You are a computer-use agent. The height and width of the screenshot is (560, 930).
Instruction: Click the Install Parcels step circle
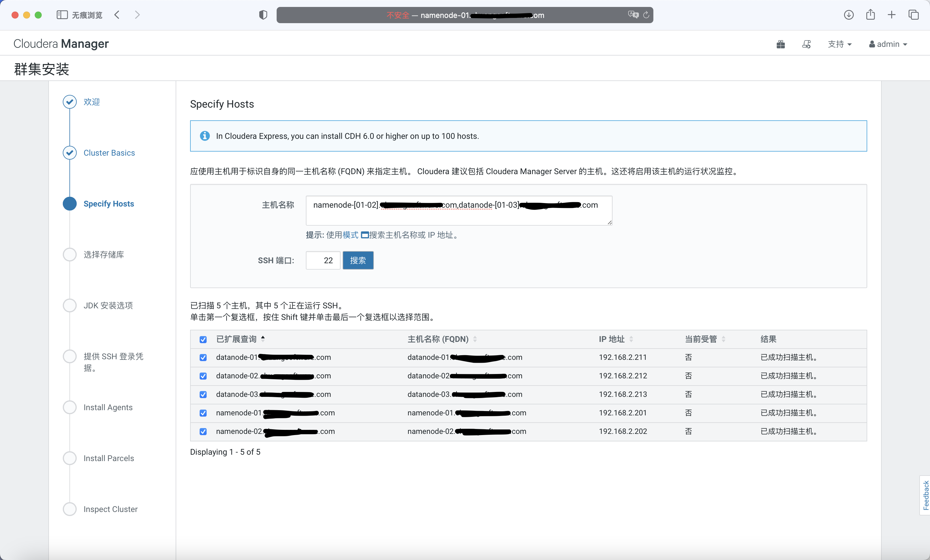tap(70, 458)
